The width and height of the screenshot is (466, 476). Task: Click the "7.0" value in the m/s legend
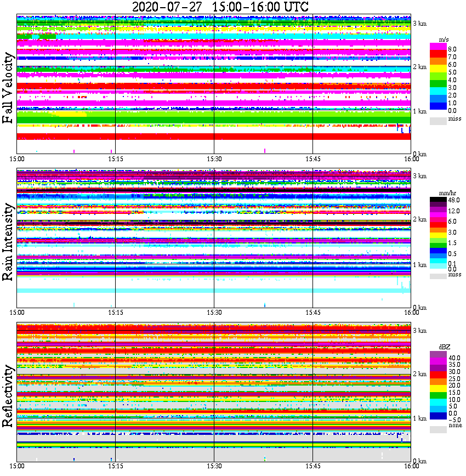[x=452, y=57]
